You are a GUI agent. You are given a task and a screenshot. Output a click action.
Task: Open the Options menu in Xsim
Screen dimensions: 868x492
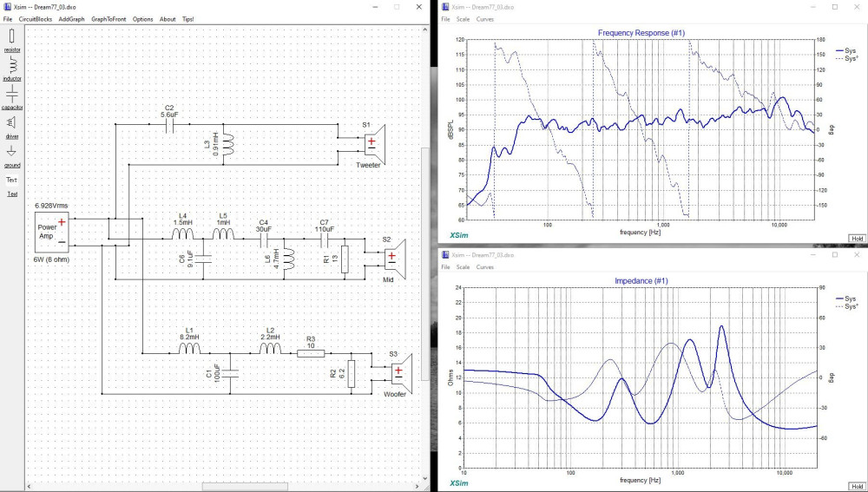tap(142, 19)
